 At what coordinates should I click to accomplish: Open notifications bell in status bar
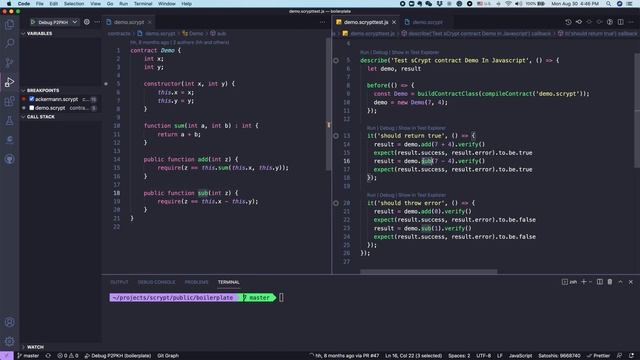tap(631, 356)
